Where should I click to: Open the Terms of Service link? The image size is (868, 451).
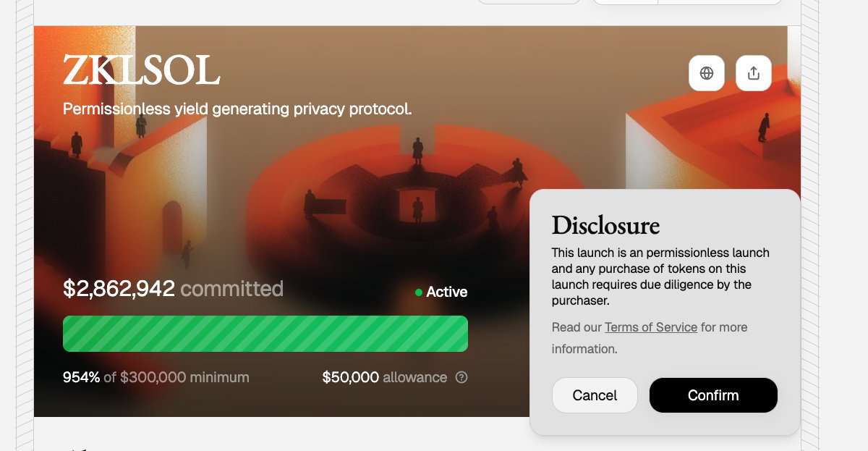point(651,327)
